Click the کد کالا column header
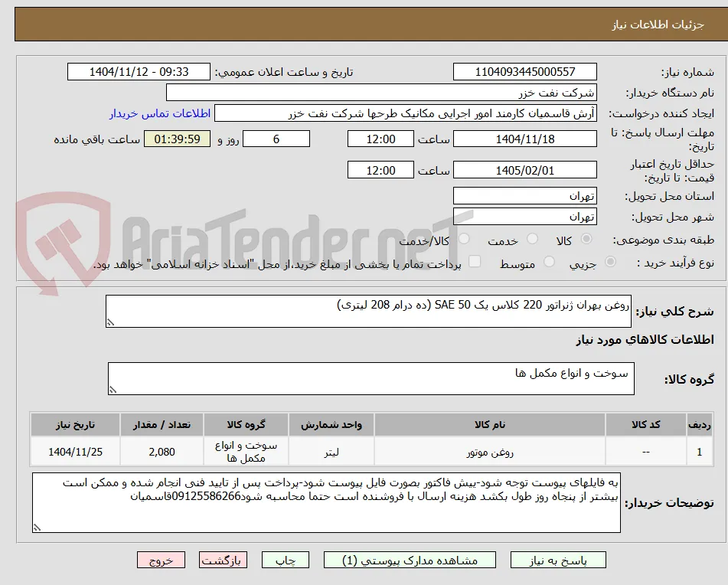 coord(646,425)
